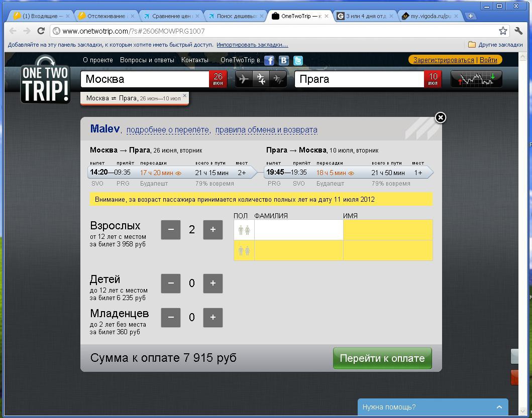This screenshot has width=532, height=418.
Task: Open подробнее о перелёте link
Action: 168,130
